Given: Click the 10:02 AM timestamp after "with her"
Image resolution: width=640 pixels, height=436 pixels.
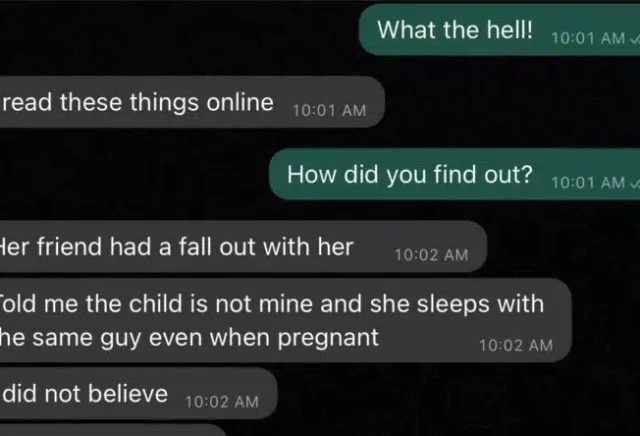Looking at the screenshot, I should 431,255.
